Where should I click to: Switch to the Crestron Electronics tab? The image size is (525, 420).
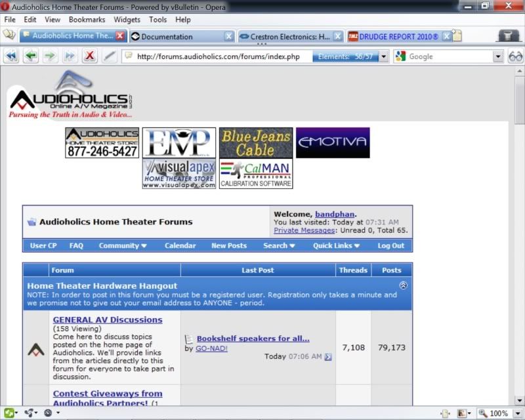291,36
